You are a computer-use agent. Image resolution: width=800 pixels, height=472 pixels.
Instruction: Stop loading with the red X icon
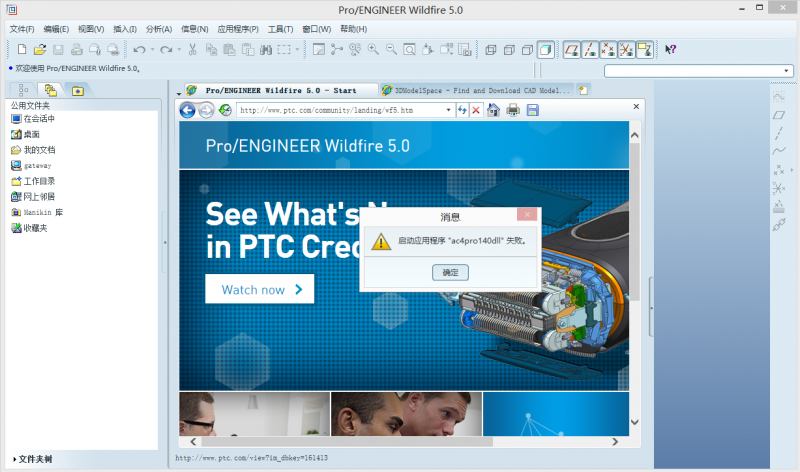coord(476,110)
